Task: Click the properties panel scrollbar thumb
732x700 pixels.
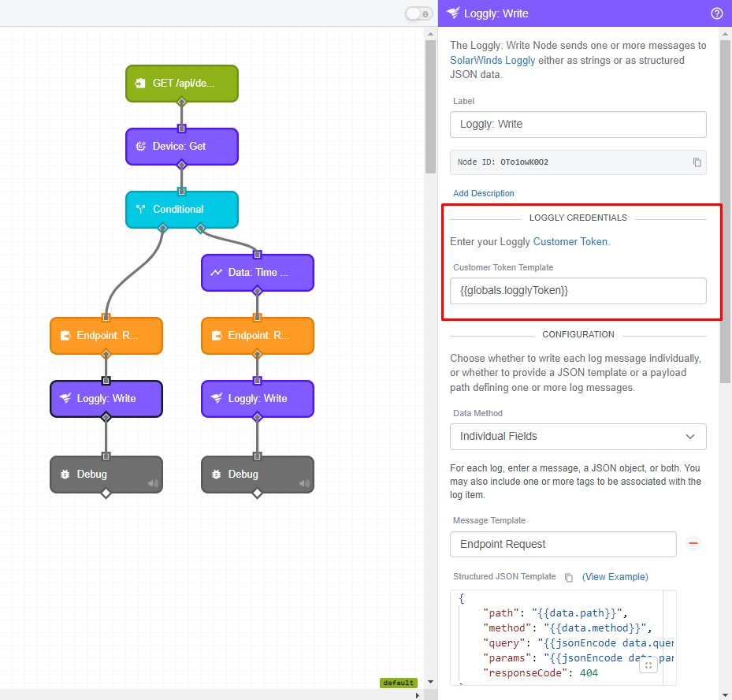Action: (725, 211)
